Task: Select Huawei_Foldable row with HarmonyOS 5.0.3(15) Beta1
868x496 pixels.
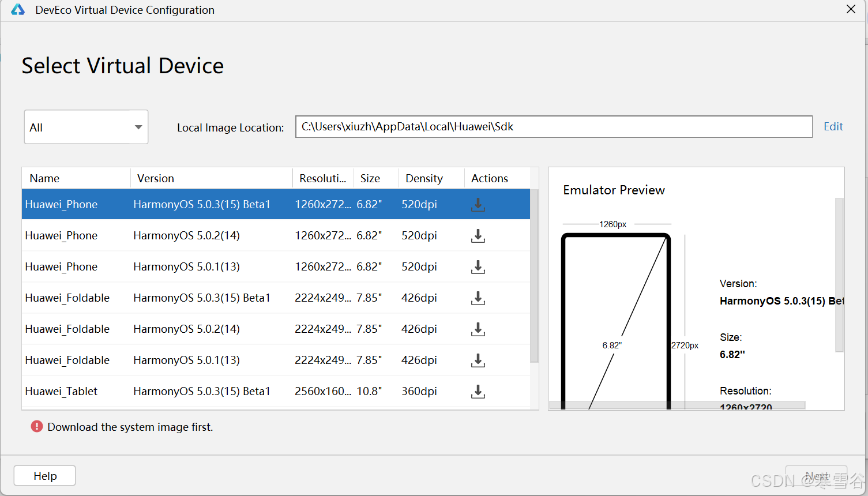Action: [x=276, y=298]
